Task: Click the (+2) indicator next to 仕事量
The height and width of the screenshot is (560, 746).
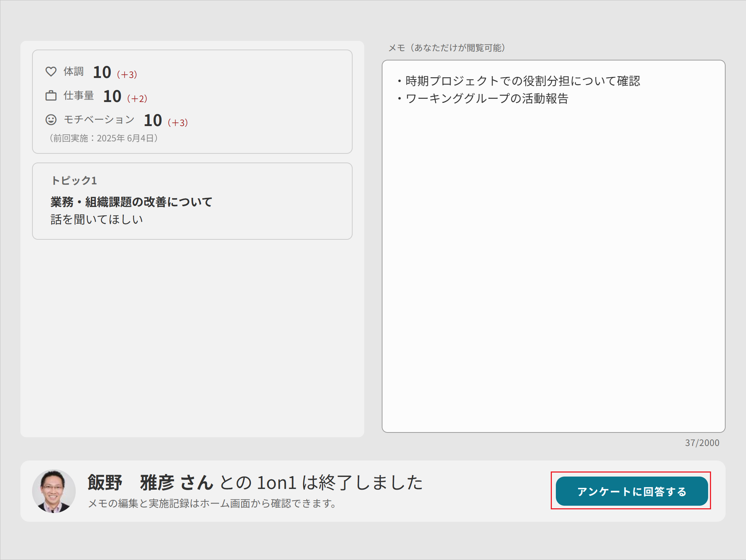Action: point(137,99)
